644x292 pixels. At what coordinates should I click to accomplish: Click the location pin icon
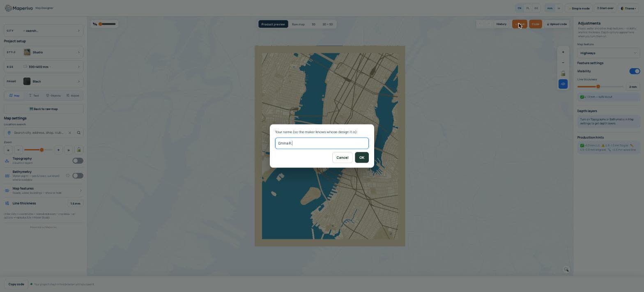click(9, 133)
